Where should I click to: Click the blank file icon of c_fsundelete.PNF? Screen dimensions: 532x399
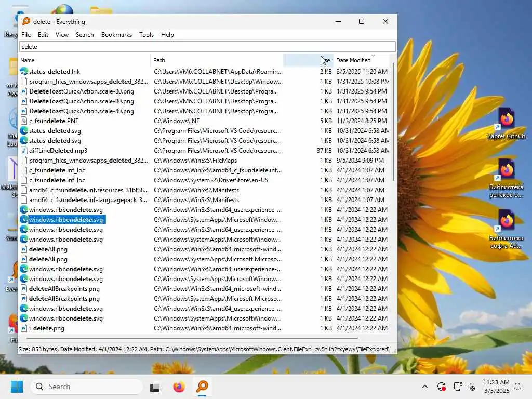point(24,121)
